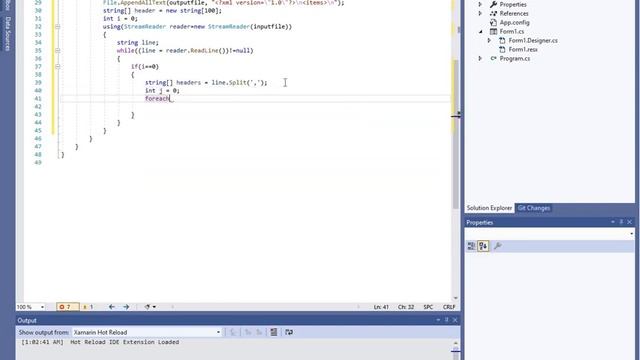
Task: Toggle word wrap in Output window
Action: pos(289,332)
